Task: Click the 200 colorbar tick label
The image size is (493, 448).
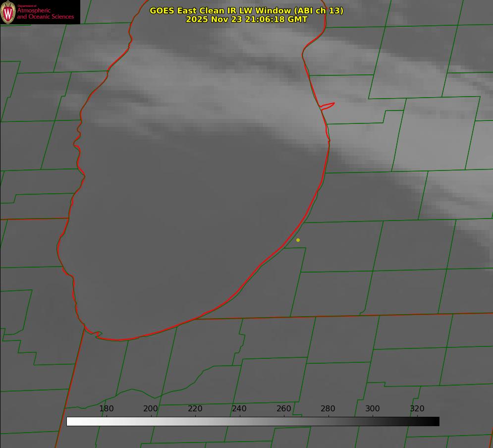Action: click(151, 409)
